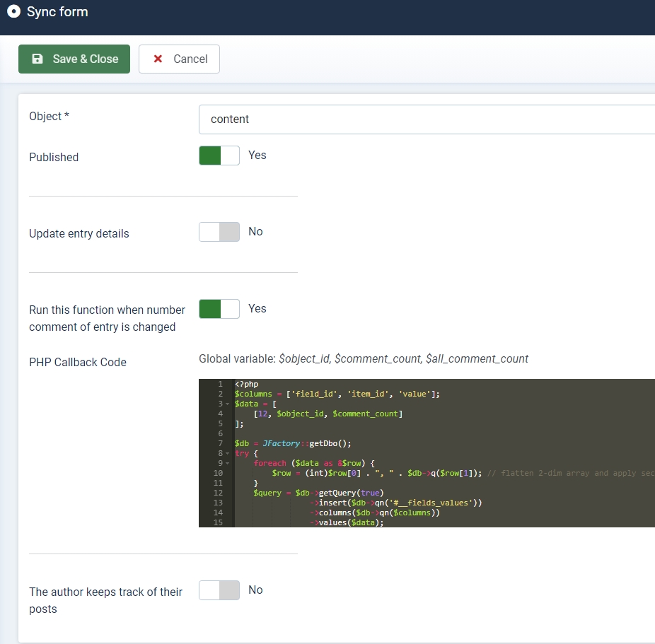Enable author keeps track of posts toggle
The height and width of the screenshot is (644, 655).
click(219, 590)
